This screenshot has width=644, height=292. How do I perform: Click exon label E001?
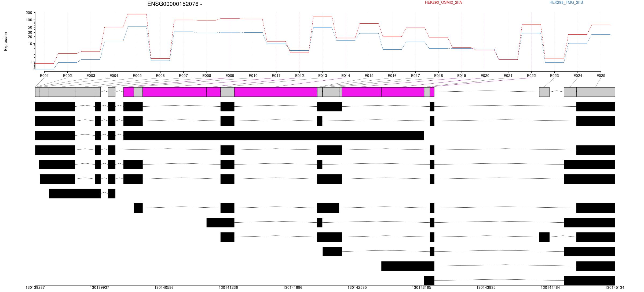pyautogui.click(x=44, y=76)
